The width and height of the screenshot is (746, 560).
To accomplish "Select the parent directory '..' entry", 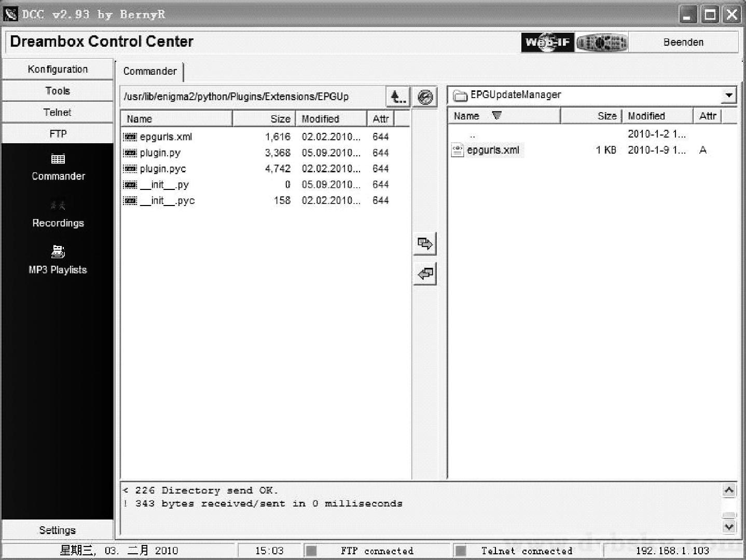I will (472, 135).
